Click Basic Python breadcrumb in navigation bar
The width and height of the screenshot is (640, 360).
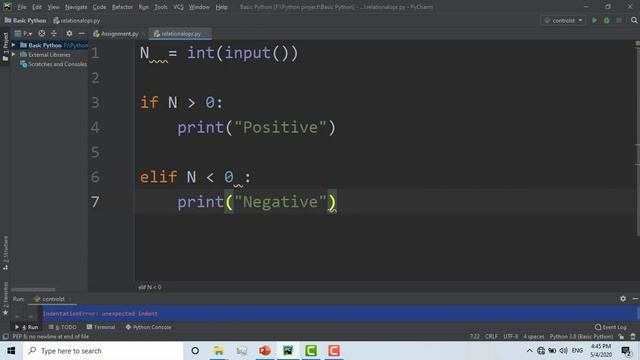coord(25,20)
